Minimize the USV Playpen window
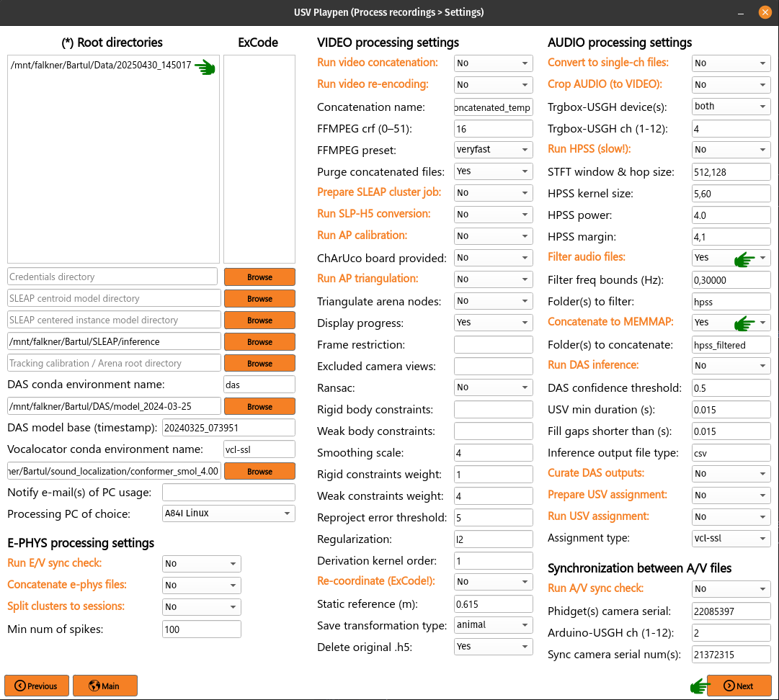Screen dimensions: 779x700 tap(741, 13)
